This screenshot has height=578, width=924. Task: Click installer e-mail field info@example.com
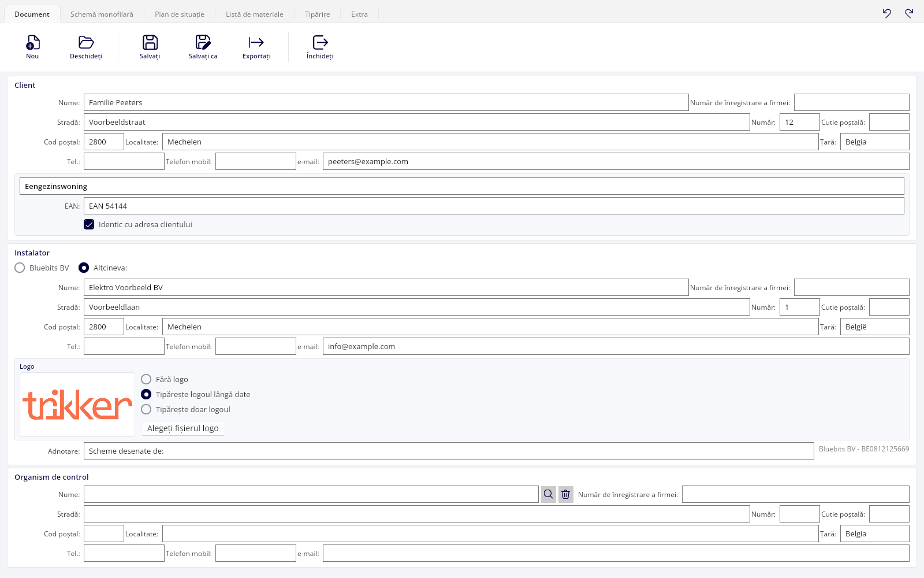click(x=616, y=346)
